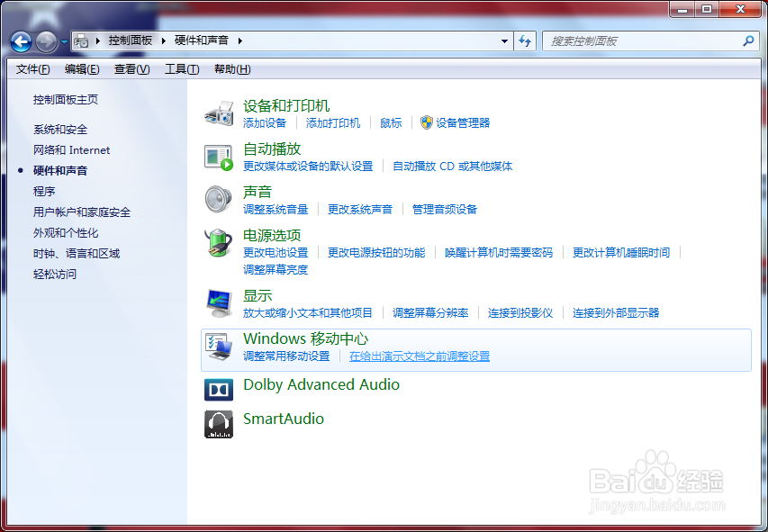The width and height of the screenshot is (768, 532).
Task: Expand the address bar dropdown arrow
Action: click(x=505, y=41)
